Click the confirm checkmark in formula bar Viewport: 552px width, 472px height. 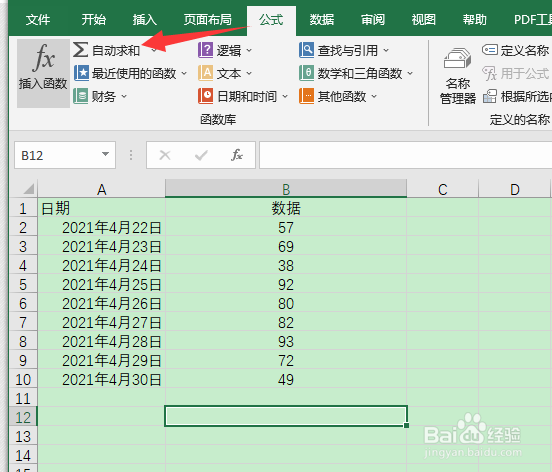pos(201,155)
